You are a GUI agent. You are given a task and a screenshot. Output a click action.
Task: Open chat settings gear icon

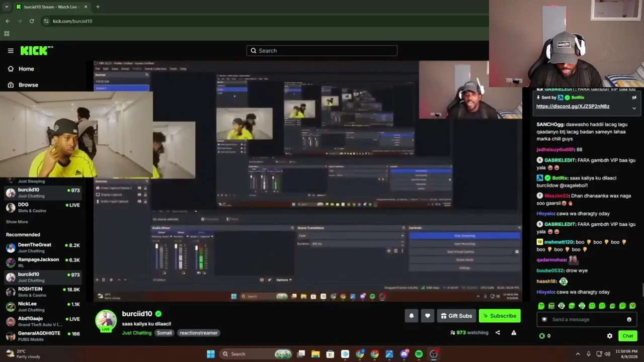click(x=610, y=336)
